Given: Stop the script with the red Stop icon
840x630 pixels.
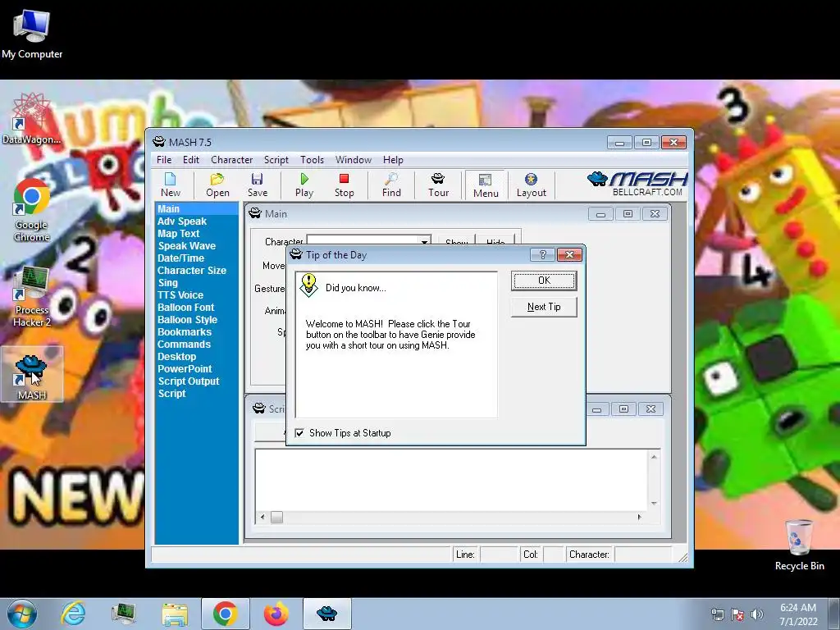Looking at the screenshot, I should (x=344, y=185).
